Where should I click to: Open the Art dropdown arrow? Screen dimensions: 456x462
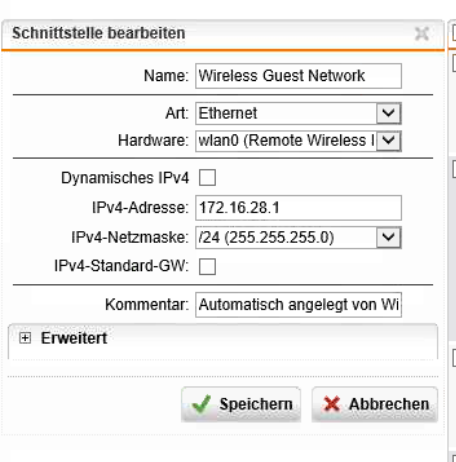tap(388, 113)
